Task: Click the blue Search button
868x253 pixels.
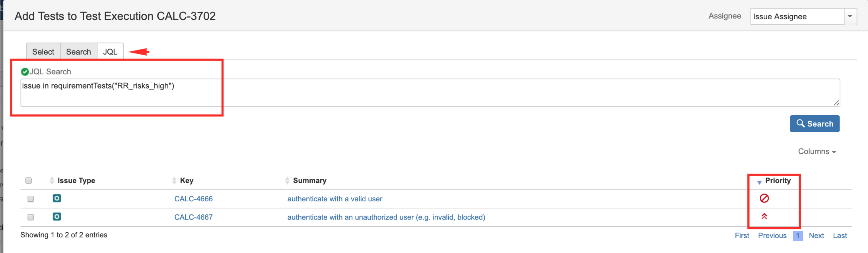Action: pyautogui.click(x=815, y=124)
